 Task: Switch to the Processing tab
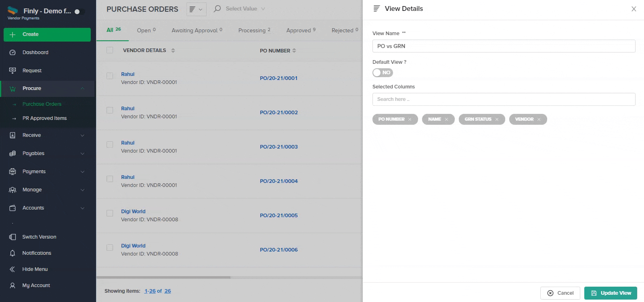point(254,30)
